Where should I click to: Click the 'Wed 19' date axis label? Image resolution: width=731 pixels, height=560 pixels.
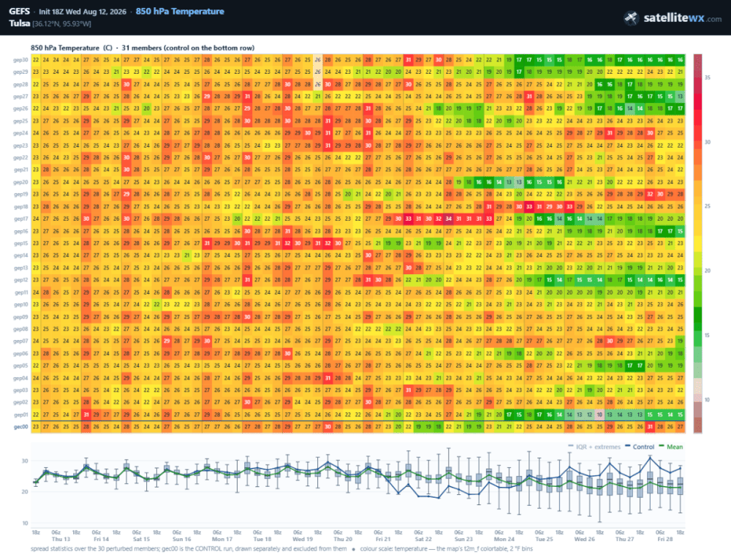pos(303,539)
